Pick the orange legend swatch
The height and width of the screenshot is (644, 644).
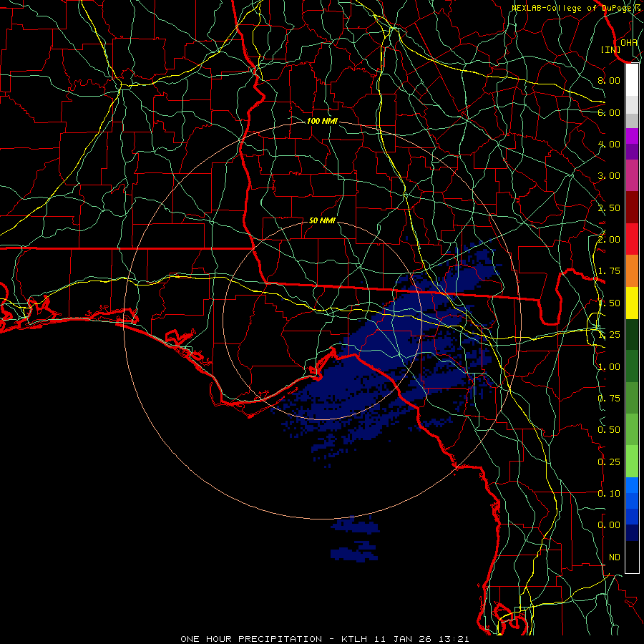632,271
